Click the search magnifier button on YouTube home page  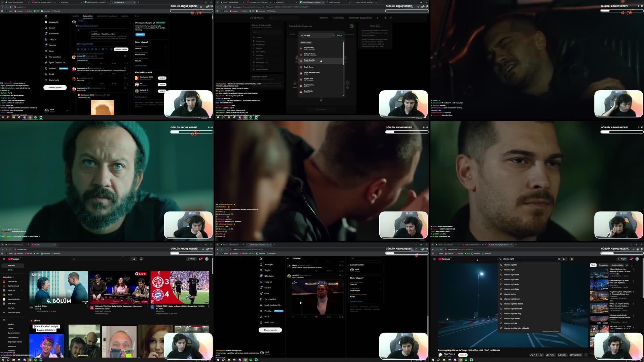pyautogui.click(x=134, y=259)
